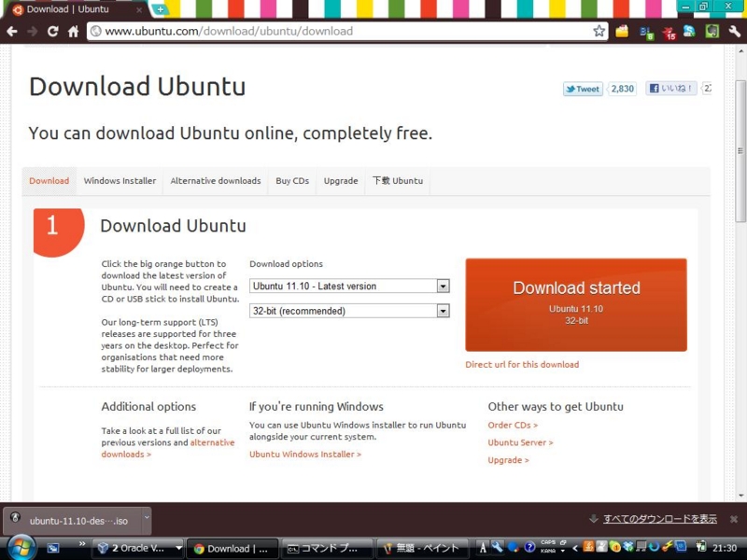Click the page vertical scrollbar thumb
The height and width of the screenshot is (560, 747).
click(x=740, y=151)
